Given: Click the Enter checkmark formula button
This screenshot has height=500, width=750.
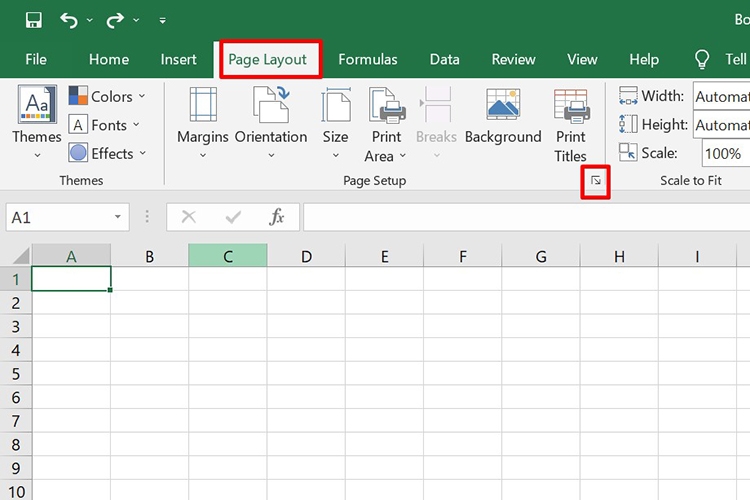Looking at the screenshot, I should pyautogui.click(x=233, y=218).
